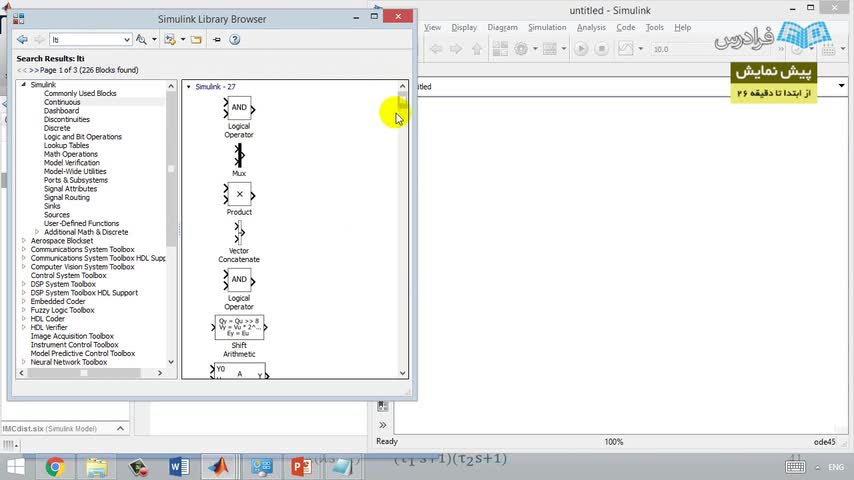
Task: Open the Tools menu
Action: (655, 27)
